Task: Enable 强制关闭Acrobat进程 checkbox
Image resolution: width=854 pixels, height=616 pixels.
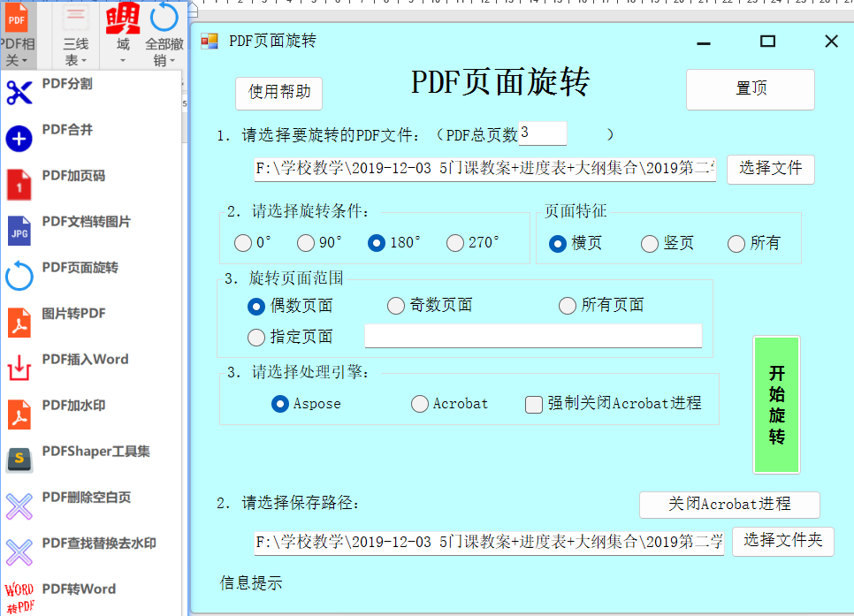Action: click(614, 404)
